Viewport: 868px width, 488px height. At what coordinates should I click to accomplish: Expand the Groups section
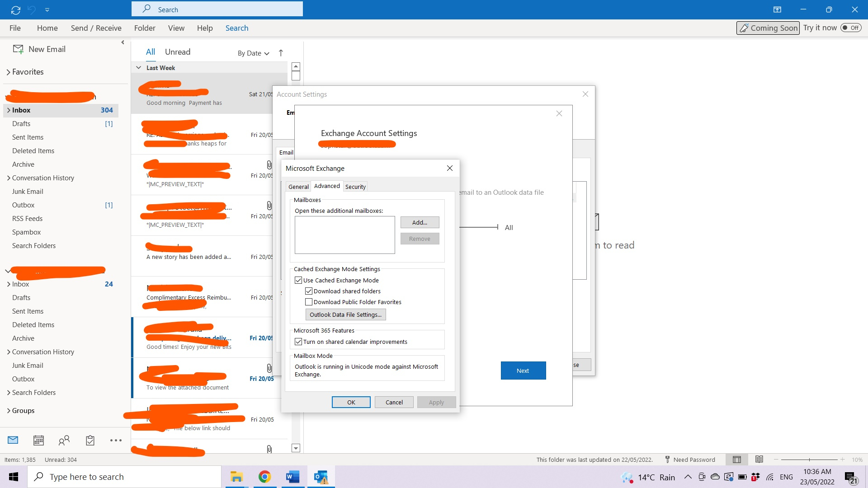(9, 411)
